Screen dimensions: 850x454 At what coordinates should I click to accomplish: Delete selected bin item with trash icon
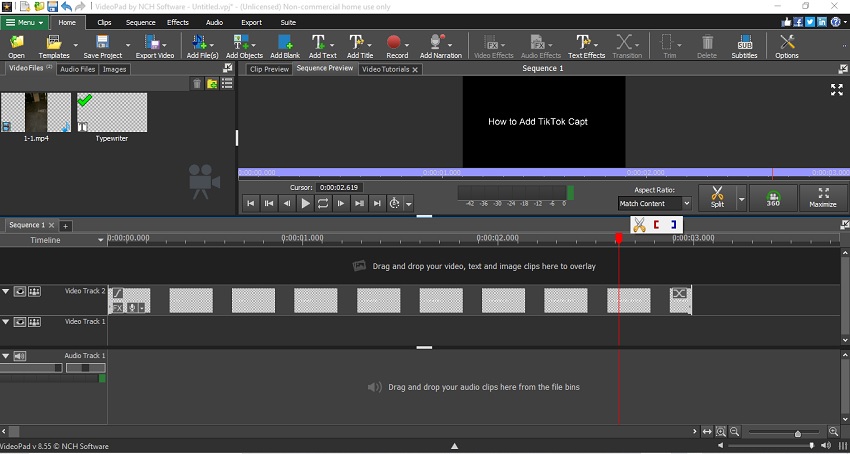coord(197,84)
